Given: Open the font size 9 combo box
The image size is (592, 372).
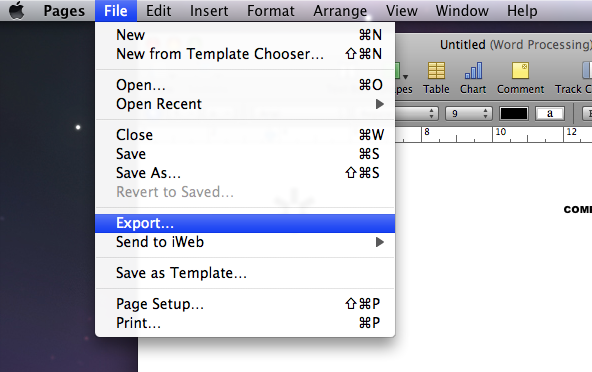Looking at the screenshot, I should tap(469, 113).
